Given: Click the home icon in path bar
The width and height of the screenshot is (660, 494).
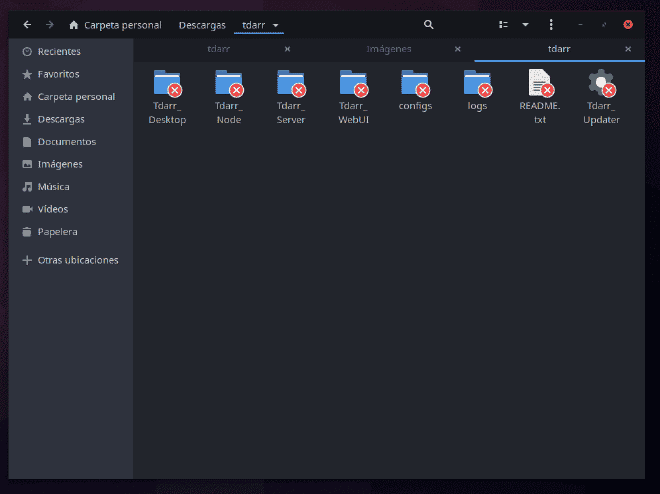Looking at the screenshot, I should point(74,25).
